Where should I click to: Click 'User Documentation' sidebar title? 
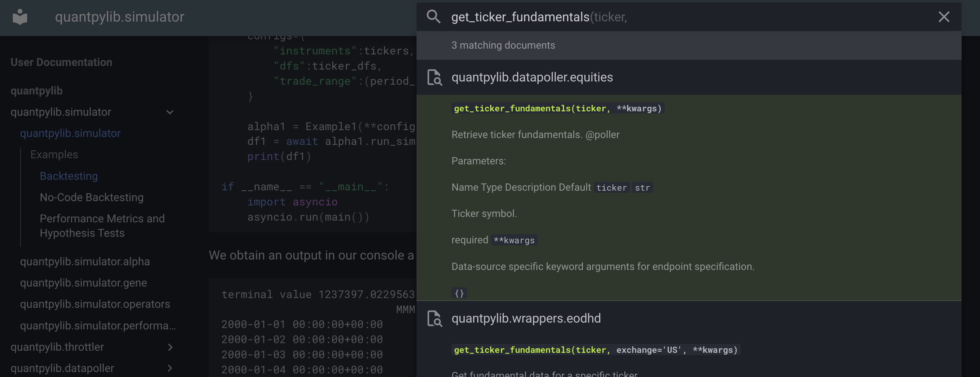(61, 62)
